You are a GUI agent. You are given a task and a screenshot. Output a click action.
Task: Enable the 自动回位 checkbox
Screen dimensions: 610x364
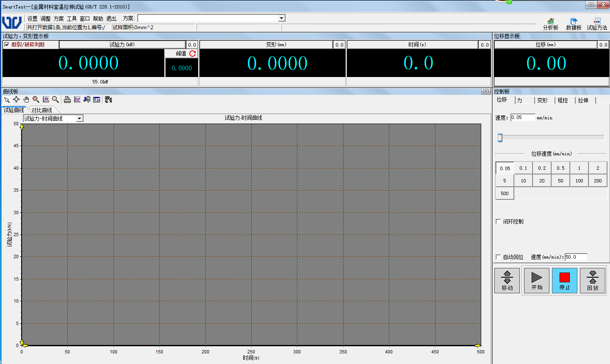[x=499, y=257]
